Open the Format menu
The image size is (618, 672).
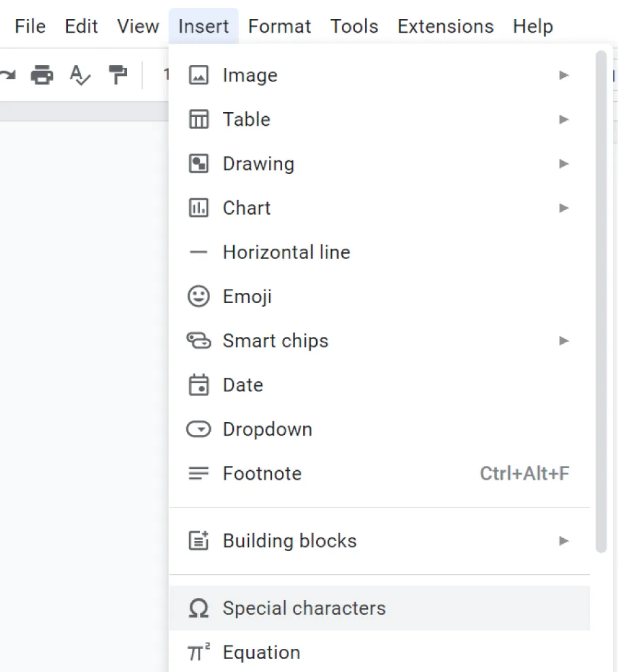tap(279, 26)
